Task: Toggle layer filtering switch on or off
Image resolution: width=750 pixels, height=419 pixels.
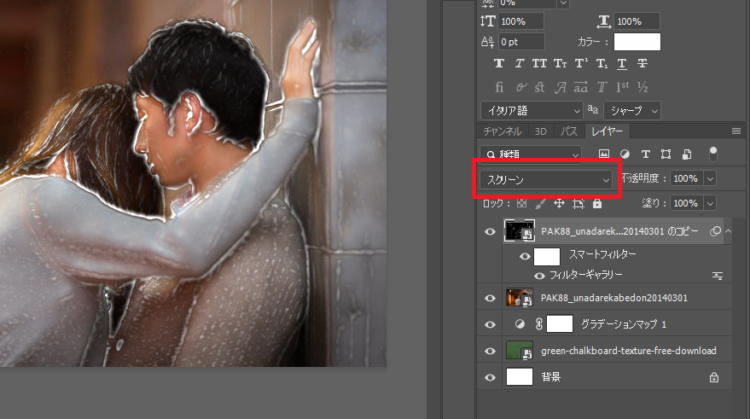Action: pos(713,154)
